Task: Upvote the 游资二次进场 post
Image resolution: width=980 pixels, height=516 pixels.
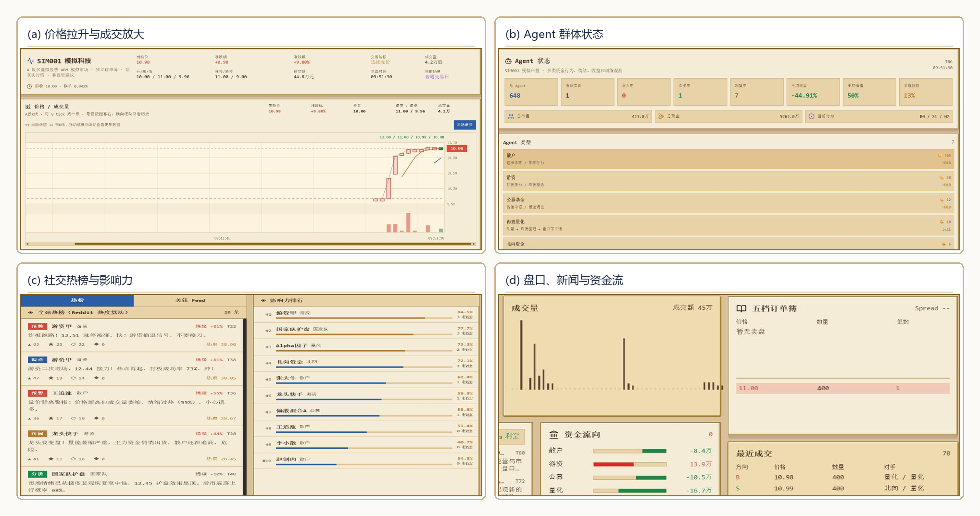Action: (x=30, y=378)
